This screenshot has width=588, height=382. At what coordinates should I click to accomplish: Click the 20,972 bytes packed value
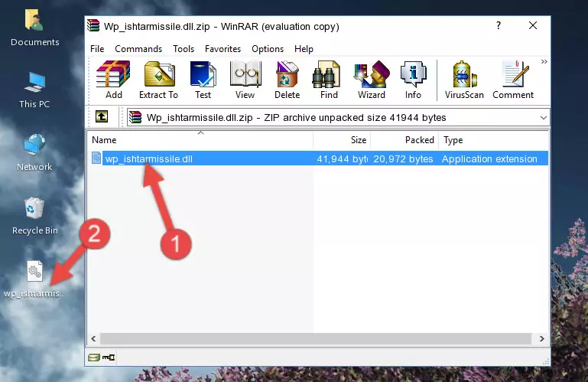403,159
